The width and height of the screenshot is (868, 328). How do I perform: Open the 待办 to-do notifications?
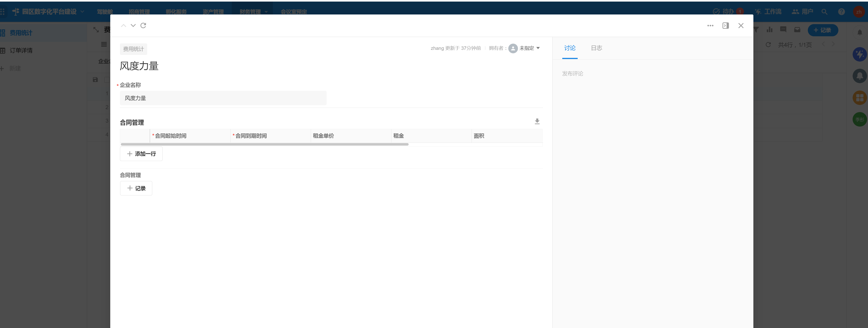tap(728, 11)
